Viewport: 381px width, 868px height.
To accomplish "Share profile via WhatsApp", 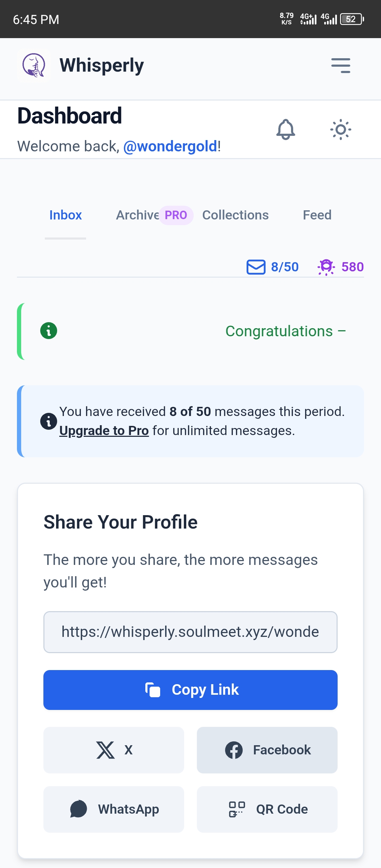I will tap(114, 809).
